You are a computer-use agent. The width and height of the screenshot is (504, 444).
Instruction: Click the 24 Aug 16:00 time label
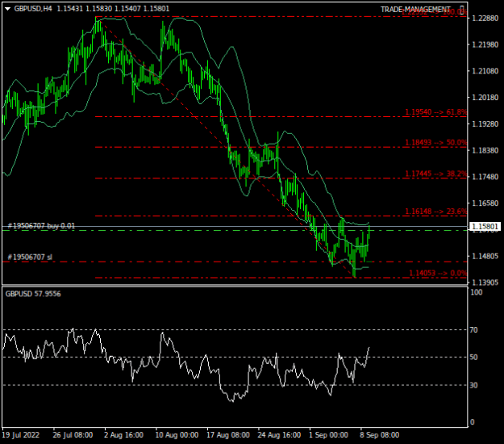(x=279, y=435)
